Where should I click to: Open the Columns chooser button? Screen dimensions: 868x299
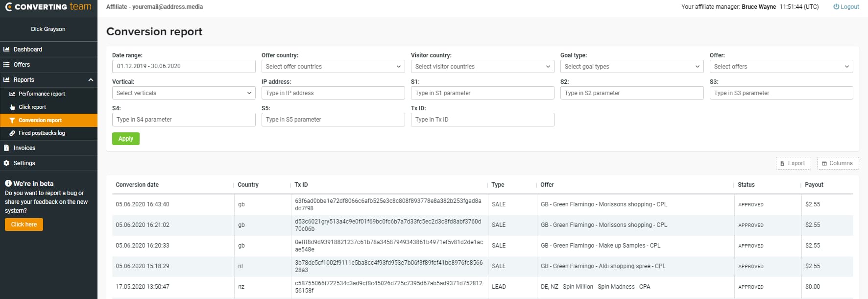click(x=838, y=164)
